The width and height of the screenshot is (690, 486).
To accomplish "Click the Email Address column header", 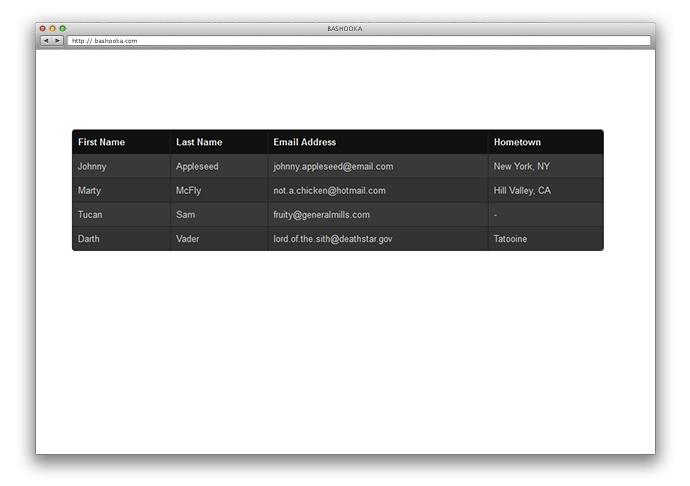I will pos(378,142).
